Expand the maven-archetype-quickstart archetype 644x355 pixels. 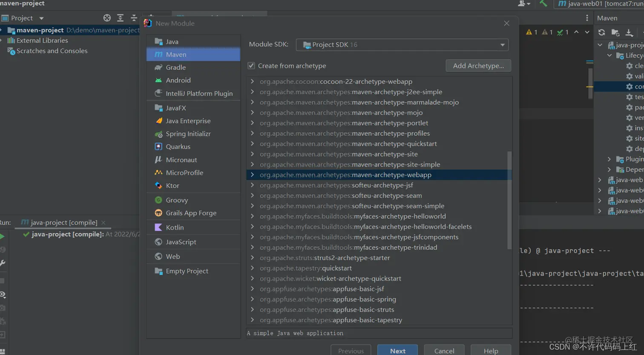coord(252,143)
